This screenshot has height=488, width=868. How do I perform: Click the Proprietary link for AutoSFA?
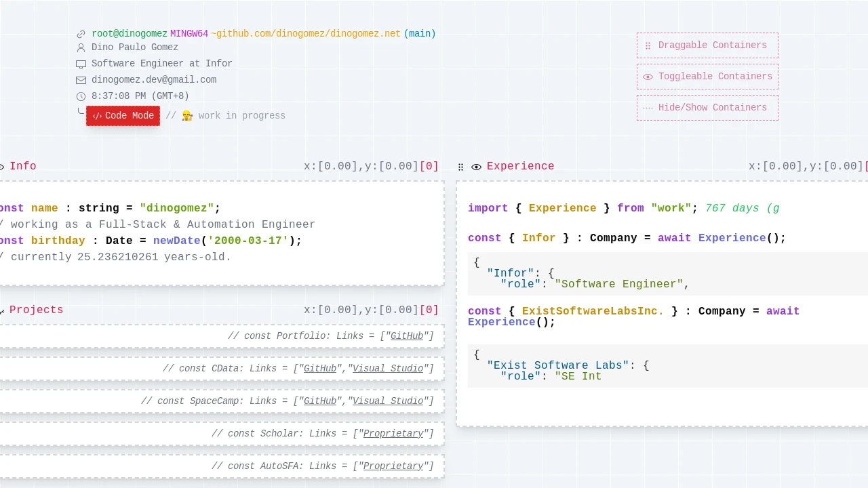pyautogui.click(x=393, y=466)
